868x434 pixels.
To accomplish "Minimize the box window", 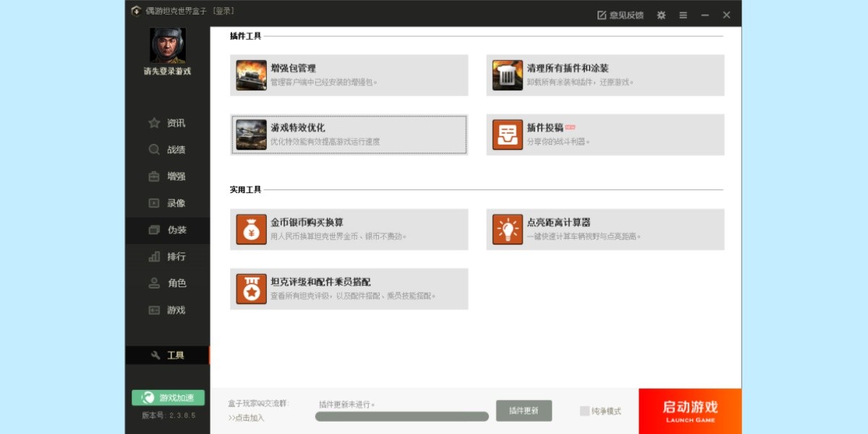I will [x=705, y=14].
